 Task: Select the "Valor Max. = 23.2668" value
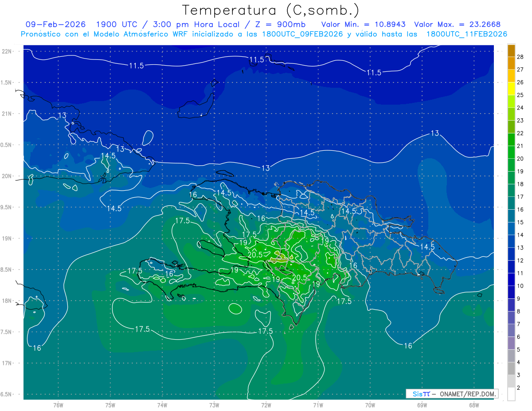(x=458, y=24)
